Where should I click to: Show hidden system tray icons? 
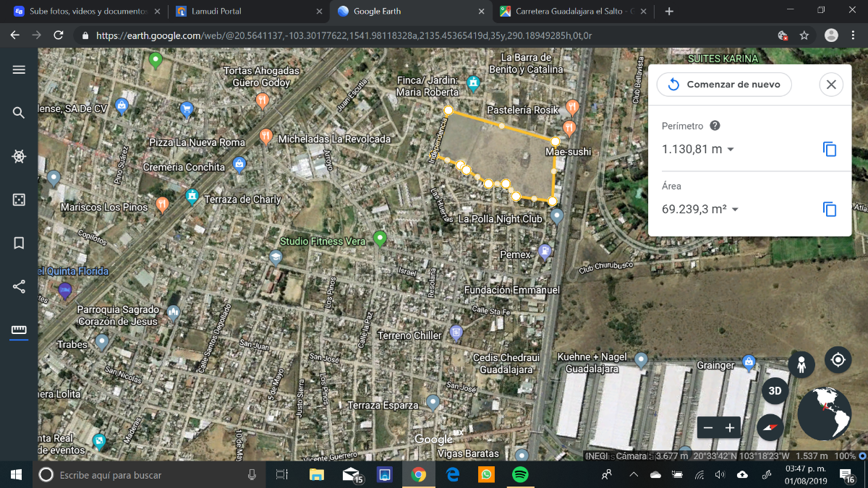(x=634, y=474)
